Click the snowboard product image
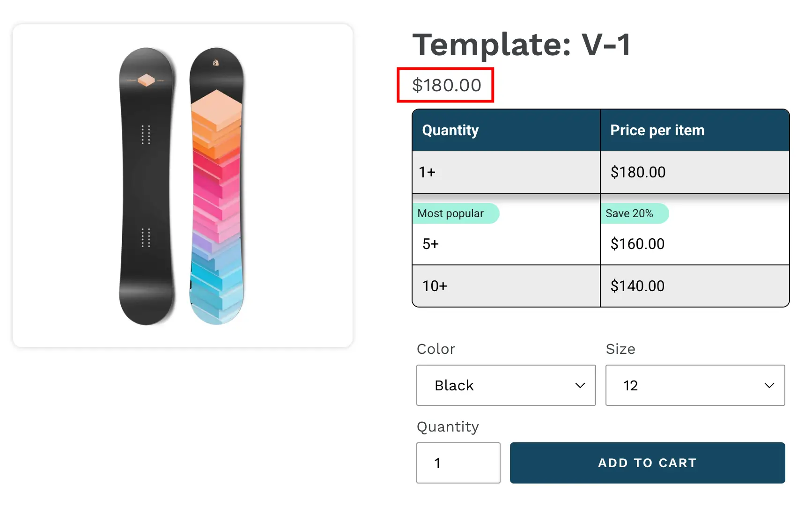The image size is (812, 513). (183, 186)
